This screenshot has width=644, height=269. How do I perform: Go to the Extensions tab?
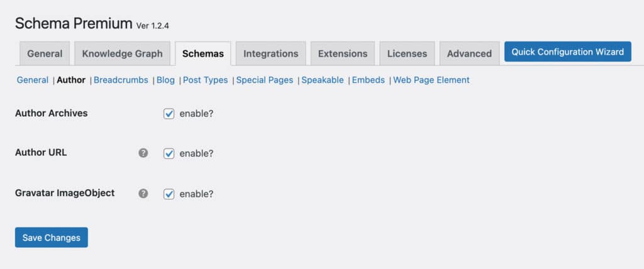point(343,53)
